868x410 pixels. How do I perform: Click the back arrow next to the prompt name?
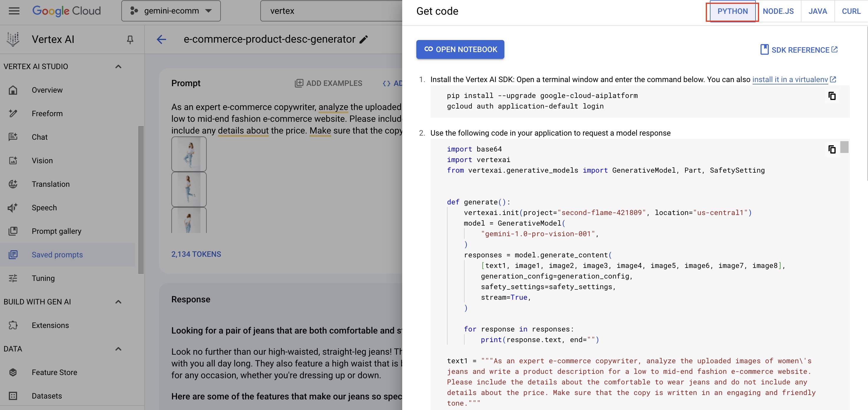[162, 39]
